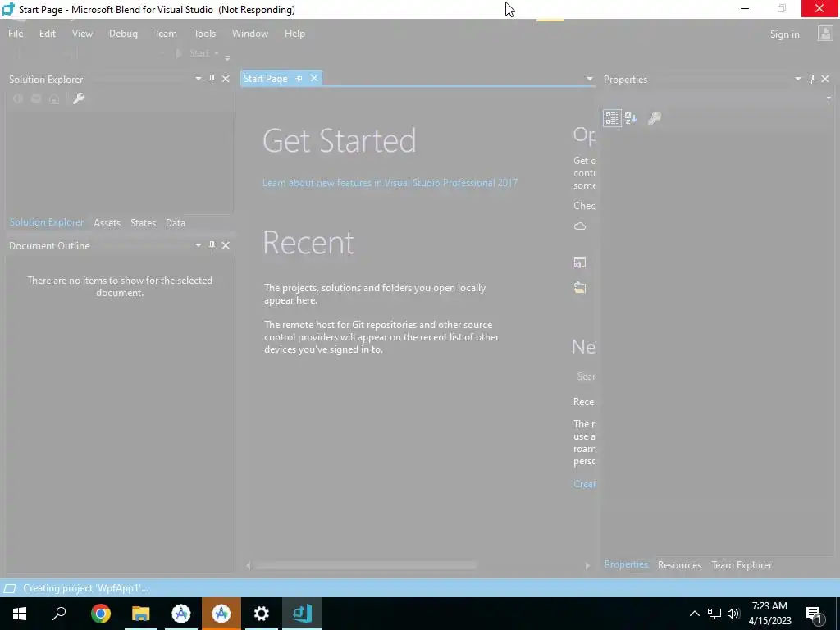Click the green Start debugging play icon
840x630 pixels.
click(179, 53)
